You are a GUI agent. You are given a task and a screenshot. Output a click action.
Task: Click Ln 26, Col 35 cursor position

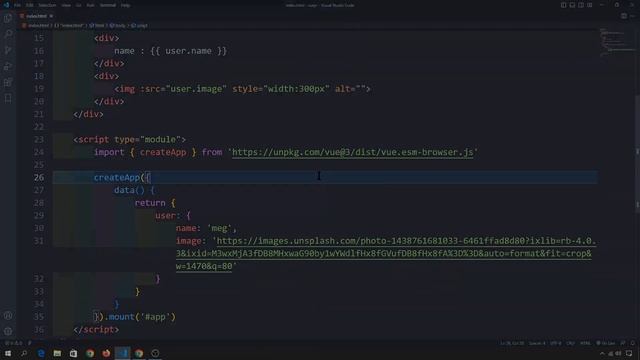pyautogui.click(x=512, y=343)
